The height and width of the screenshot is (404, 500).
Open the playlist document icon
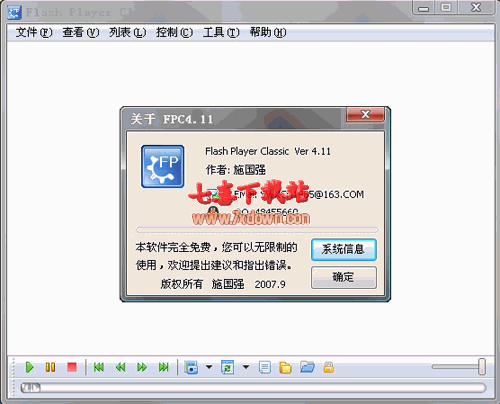[265, 367]
